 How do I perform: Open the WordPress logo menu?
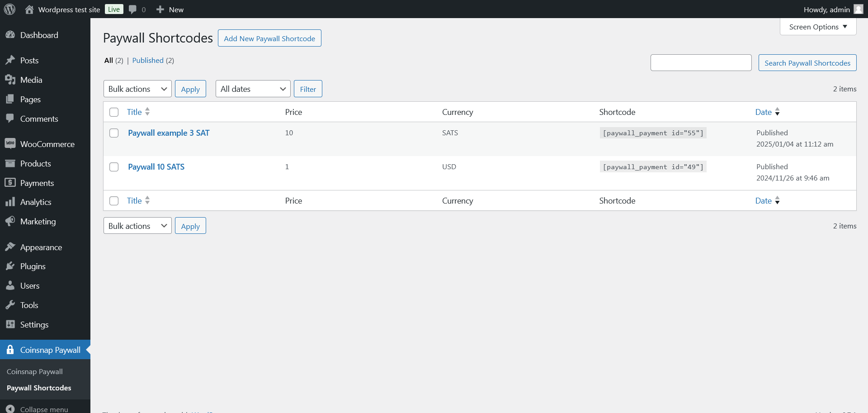9,9
